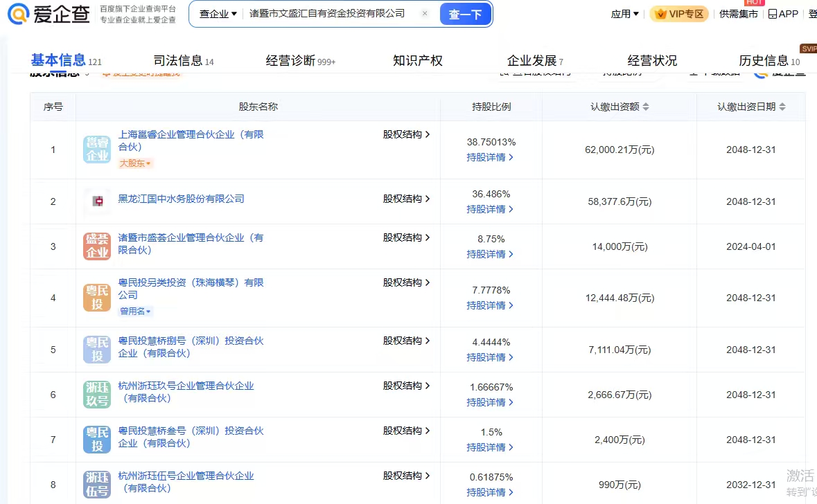This screenshot has width=817, height=504.
Task: Open 持股详情 under 4.4444%
Action: point(490,357)
